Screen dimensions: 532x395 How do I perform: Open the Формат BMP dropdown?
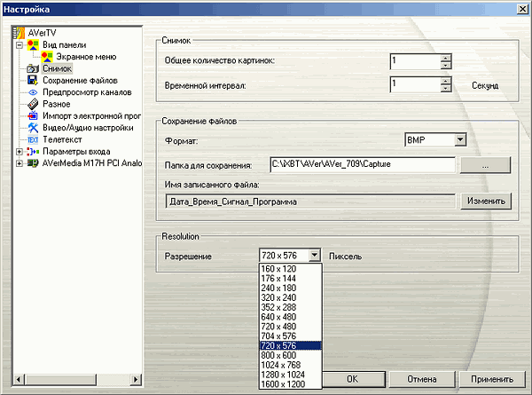[x=459, y=139]
